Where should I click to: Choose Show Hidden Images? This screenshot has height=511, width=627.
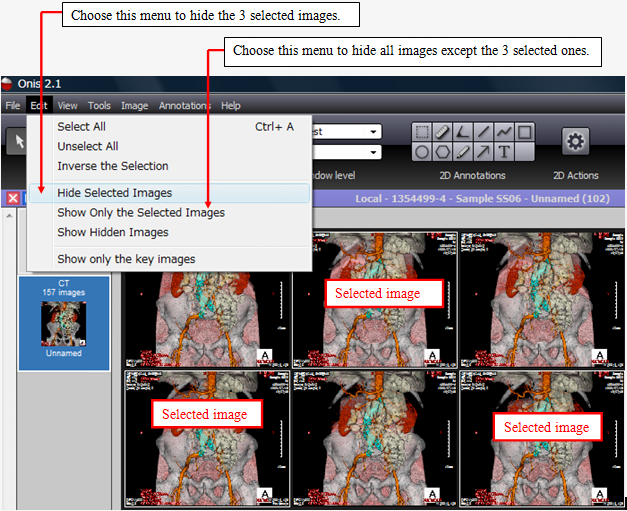[x=170, y=232]
